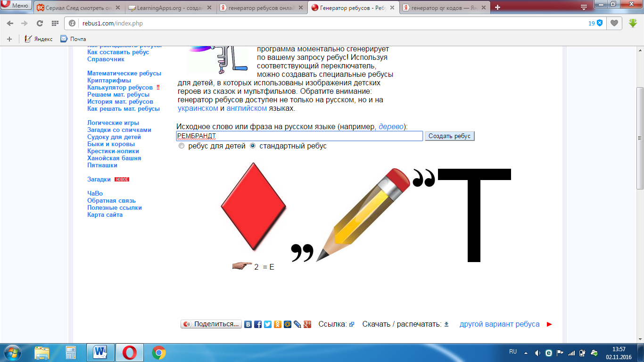644x362 pixels.
Task: Open the Speed Dial grid icon
Action: pos(55,23)
